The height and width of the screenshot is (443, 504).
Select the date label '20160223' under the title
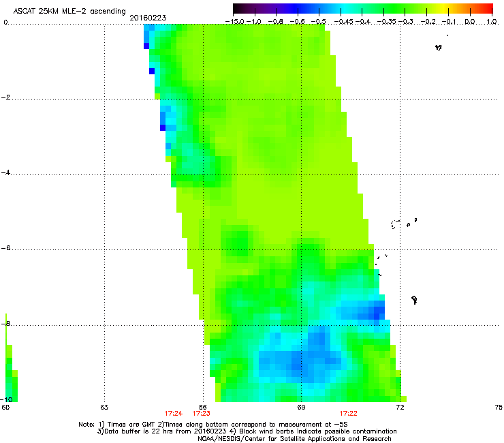148,18
